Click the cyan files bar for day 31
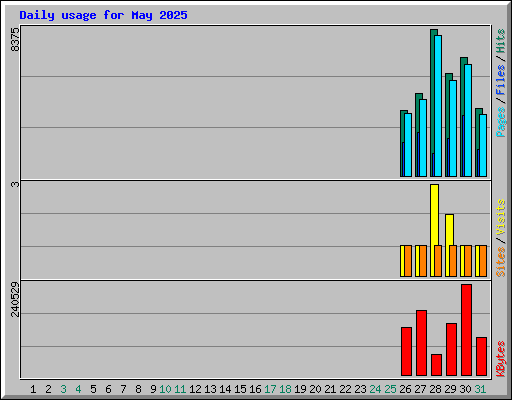This screenshot has width=512, height=400. [x=483, y=145]
